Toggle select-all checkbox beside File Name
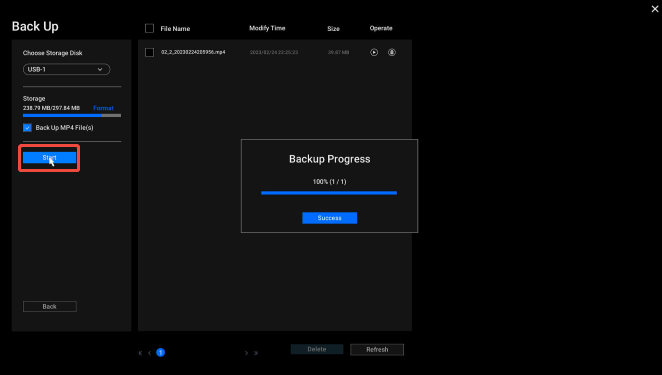662x375 pixels. point(149,28)
